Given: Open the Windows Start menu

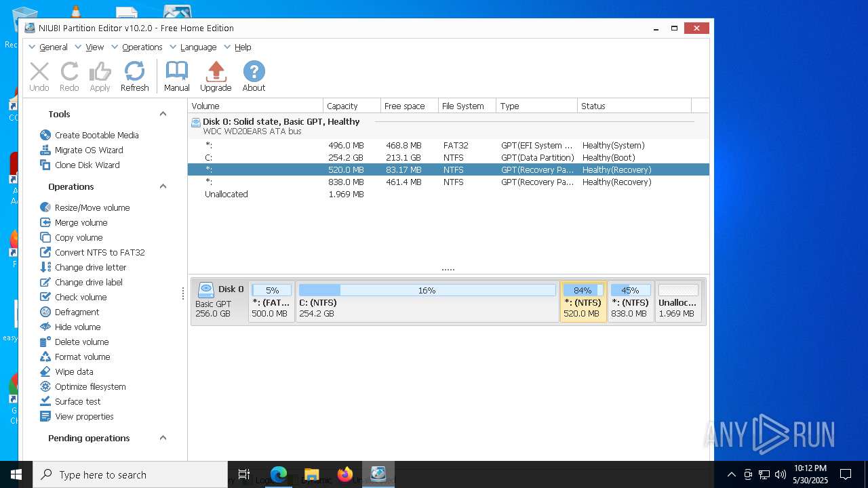Looking at the screenshot, I should (x=16, y=474).
